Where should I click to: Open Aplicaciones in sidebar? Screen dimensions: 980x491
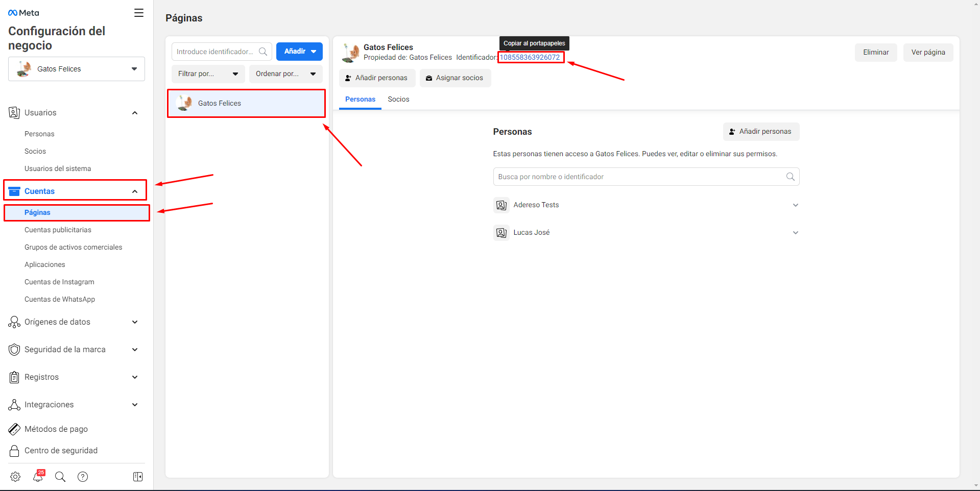pos(45,264)
